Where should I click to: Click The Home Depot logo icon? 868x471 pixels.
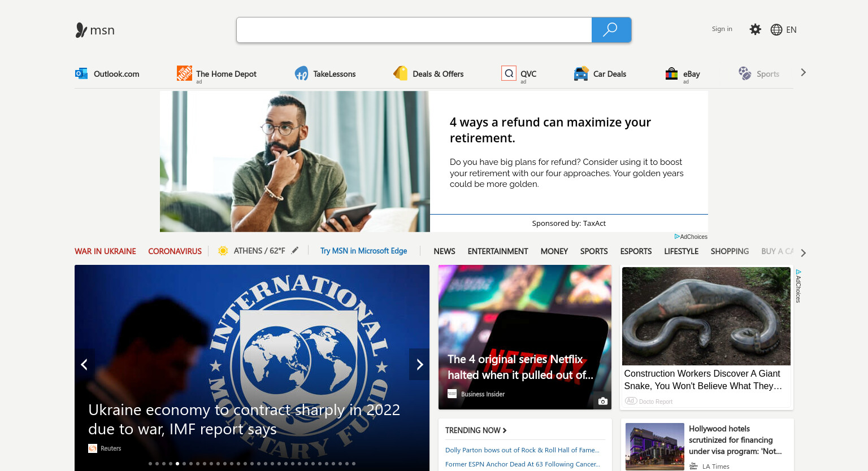click(184, 73)
